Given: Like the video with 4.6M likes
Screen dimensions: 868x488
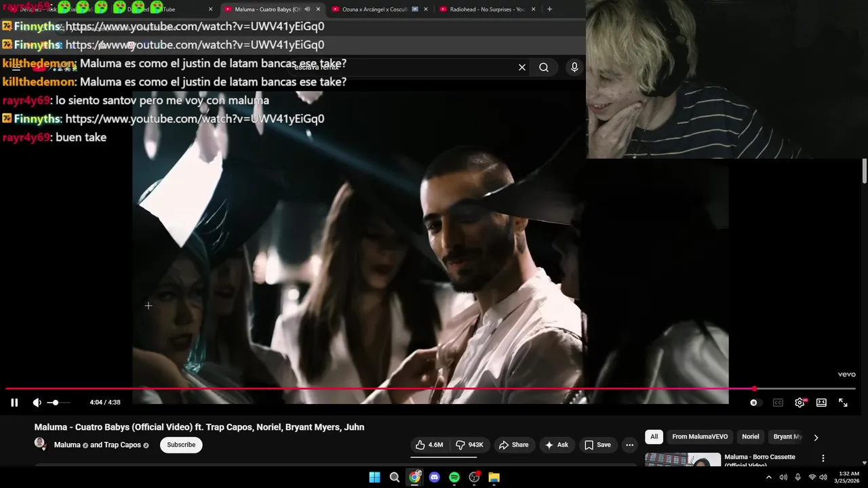Looking at the screenshot, I should click(429, 445).
